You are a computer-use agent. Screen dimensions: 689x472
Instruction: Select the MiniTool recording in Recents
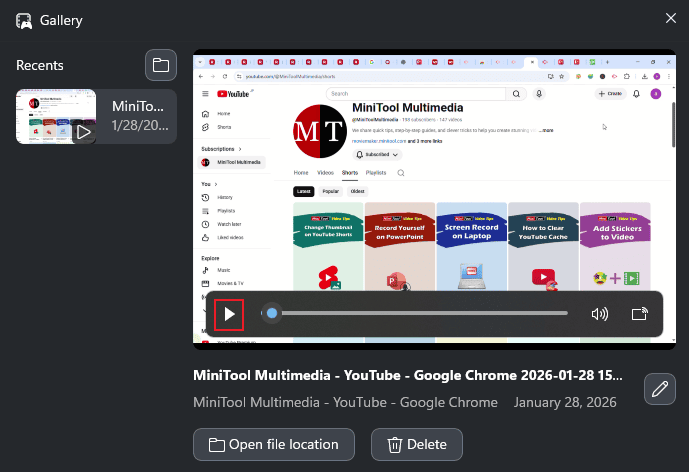pyautogui.click(x=96, y=116)
